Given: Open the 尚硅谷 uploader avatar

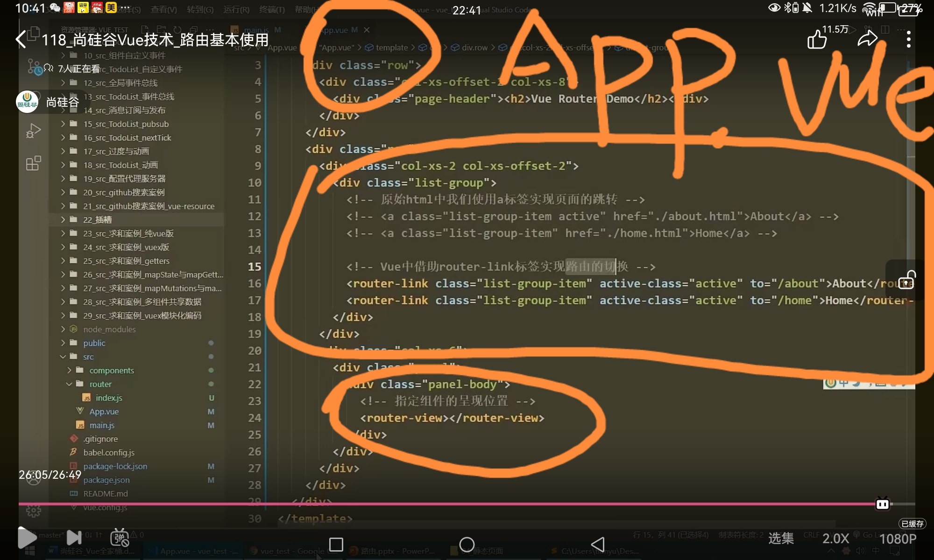Looking at the screenshot, I should point(27,102).
